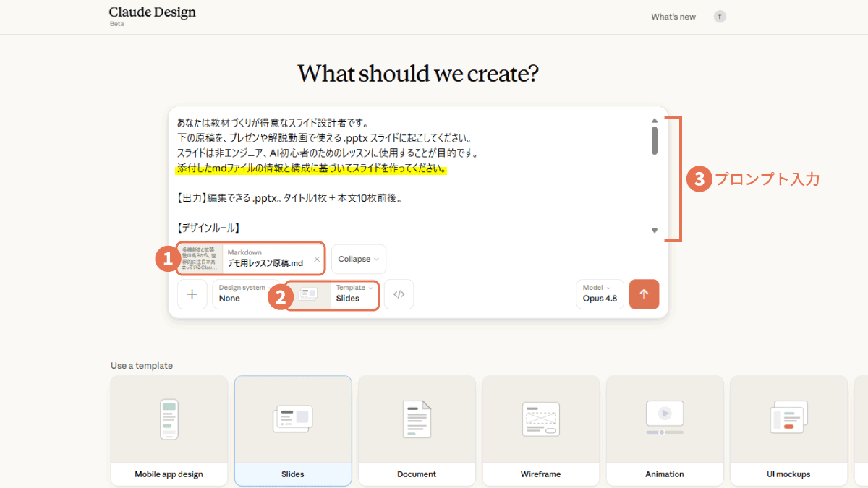Click into the prompt text area

click(x=412, y=176)
